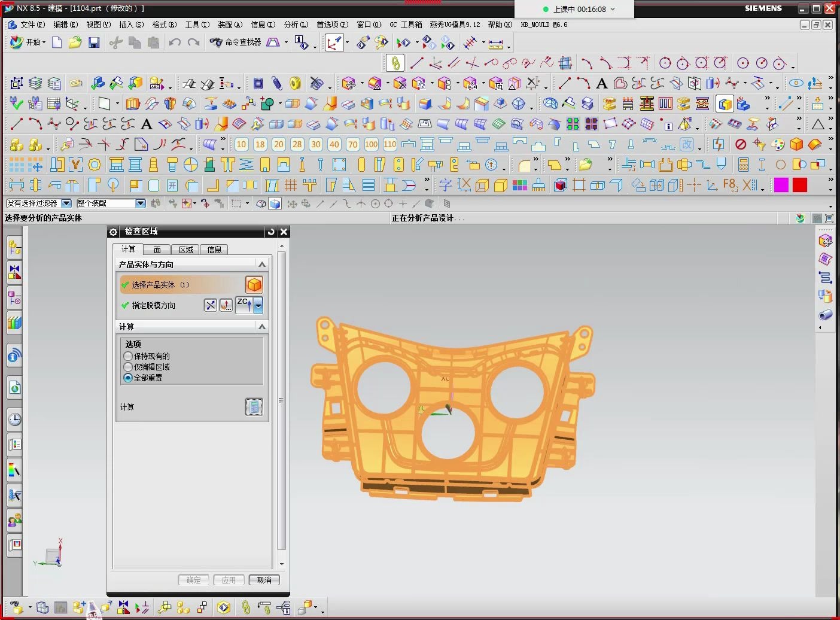The height and width of the screenshot is (620, 840).
Task: Click the vector dialog icon for 脱模方向
Action: click(226, 306)
